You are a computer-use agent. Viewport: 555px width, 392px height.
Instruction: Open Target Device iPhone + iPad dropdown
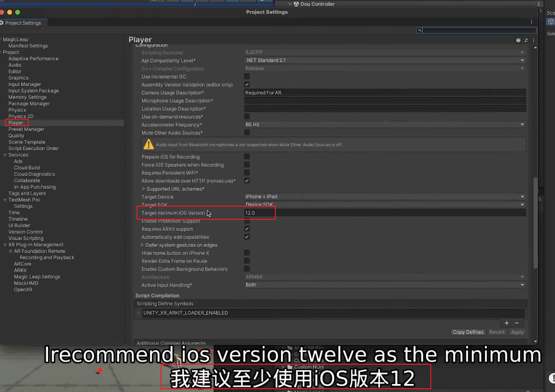[385, 197]
